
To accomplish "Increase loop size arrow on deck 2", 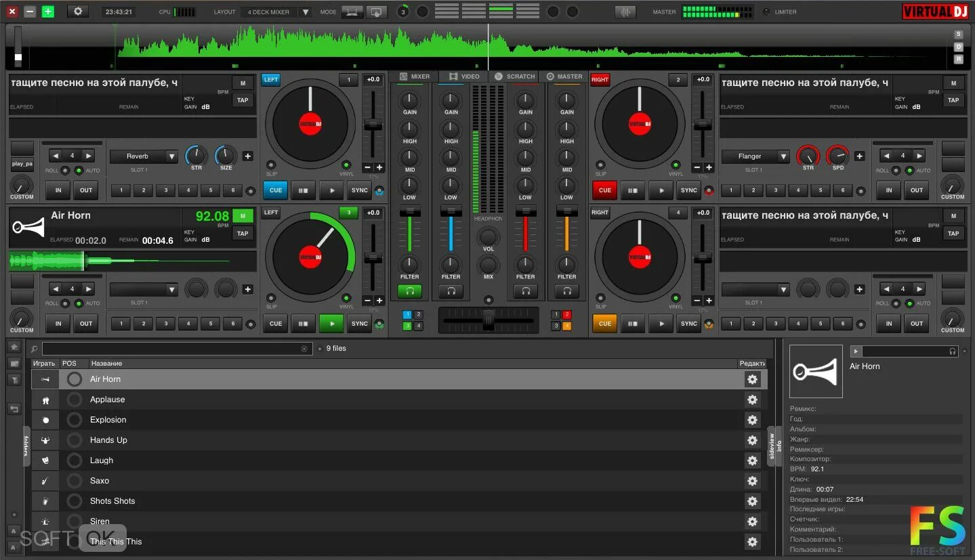I will pyautogui.click(x=919, y=156).
